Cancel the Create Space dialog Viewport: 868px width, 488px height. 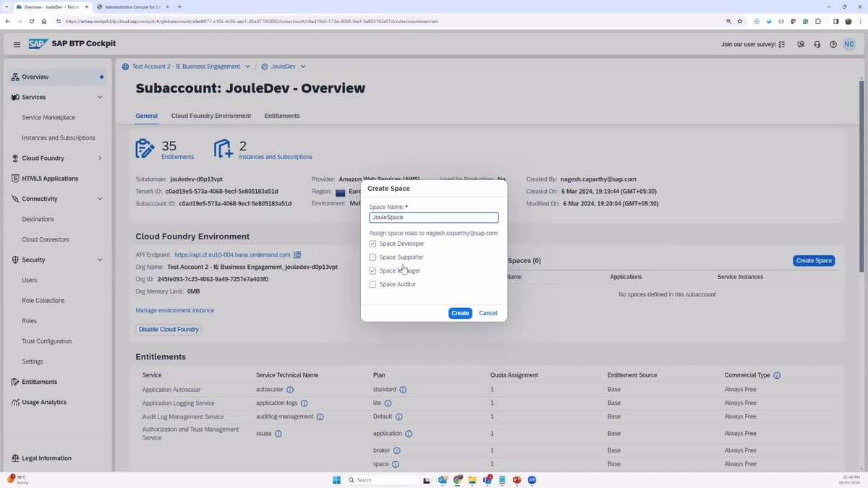[488, 313]
